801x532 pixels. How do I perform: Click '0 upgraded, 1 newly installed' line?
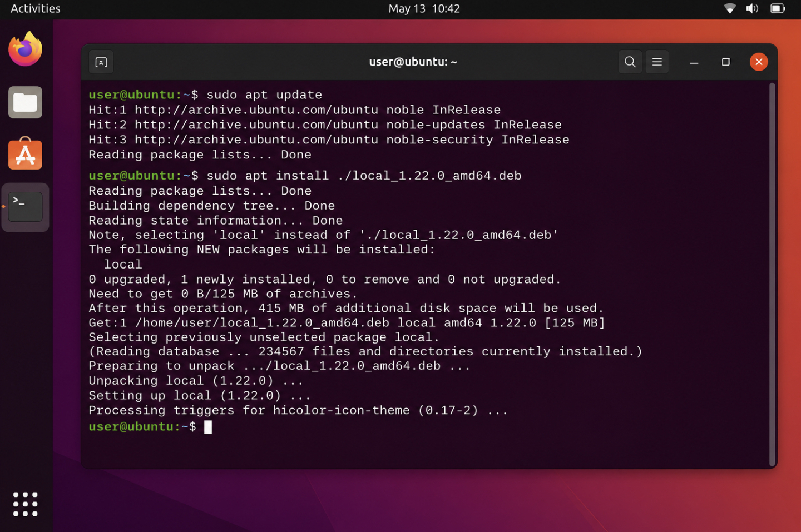[325, 279]
